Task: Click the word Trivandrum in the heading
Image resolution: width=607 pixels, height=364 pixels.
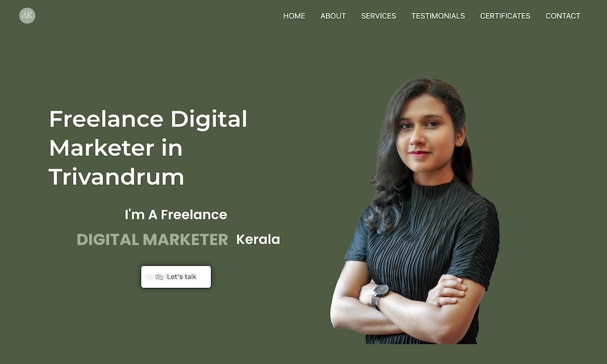Action: (x=116, y=177)
